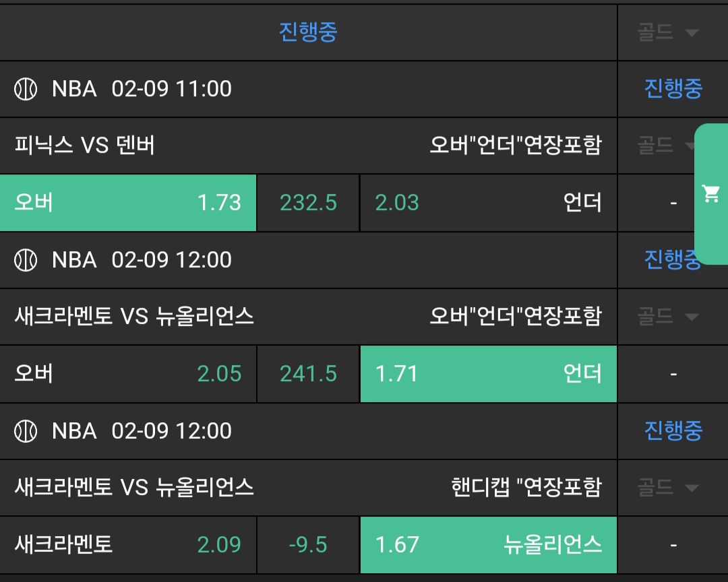Pick 새크라멘토 2.09 handicap bet
The width and height of the screenshot is (728, 582).
click(x=128, y=545)
